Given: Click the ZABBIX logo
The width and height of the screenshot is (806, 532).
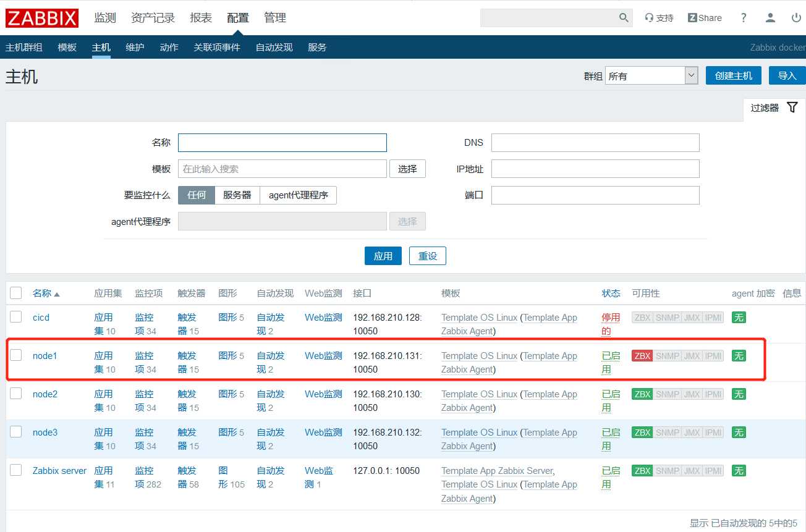Looking at the screenshot, I should [42, 18].
